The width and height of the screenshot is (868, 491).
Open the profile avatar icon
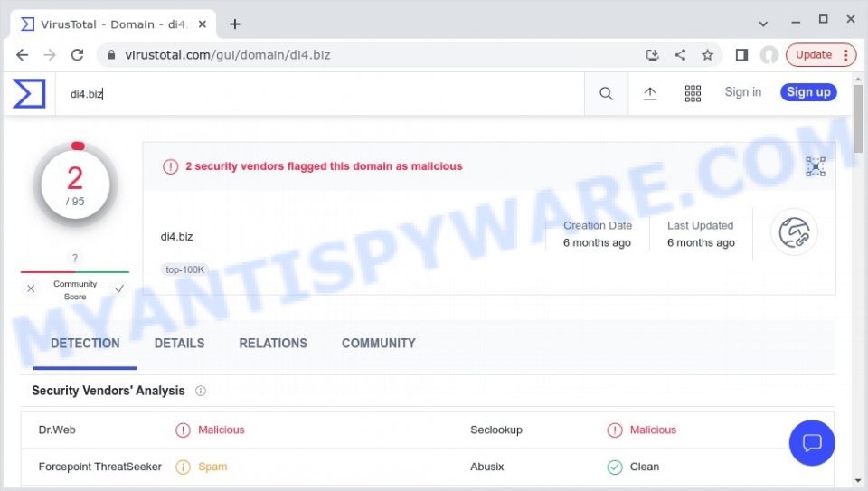(769, 55)
